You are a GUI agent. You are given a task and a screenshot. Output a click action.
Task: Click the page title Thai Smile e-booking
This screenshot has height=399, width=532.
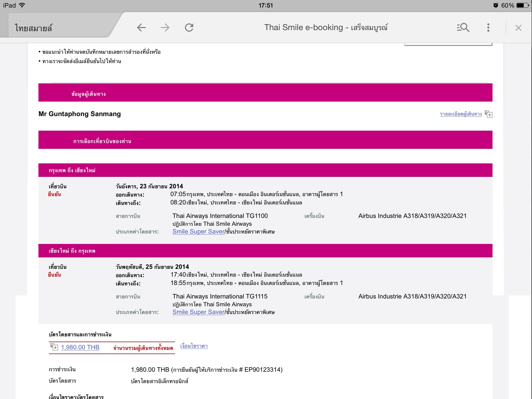(x=326, y=27)
